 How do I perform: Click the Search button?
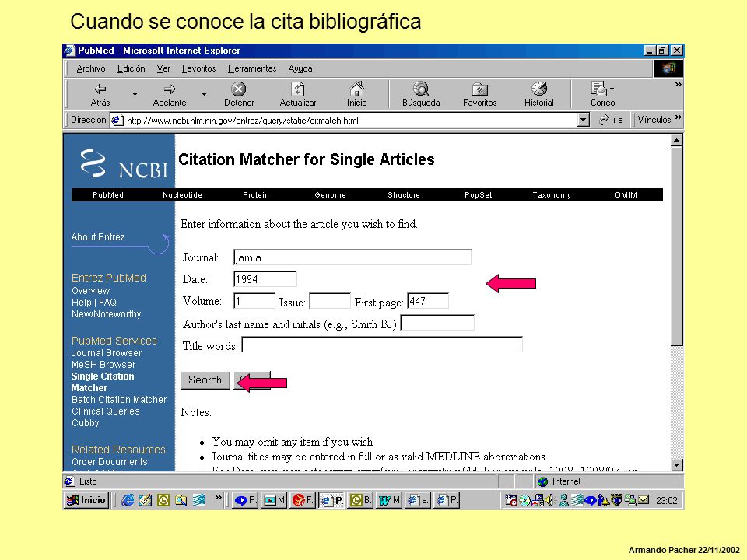205,380
